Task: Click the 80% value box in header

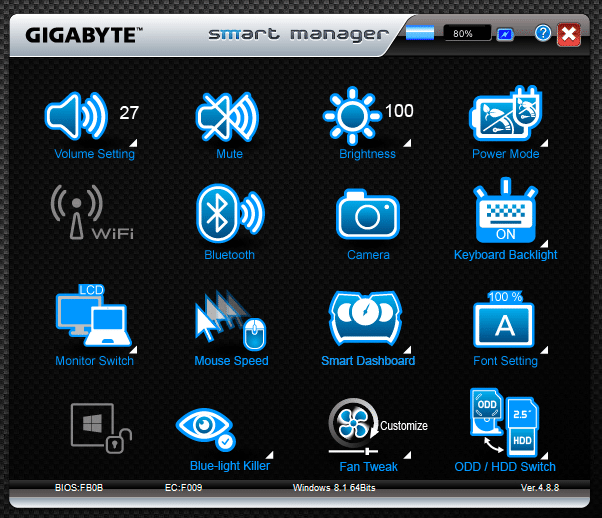Action: point(467,33)
